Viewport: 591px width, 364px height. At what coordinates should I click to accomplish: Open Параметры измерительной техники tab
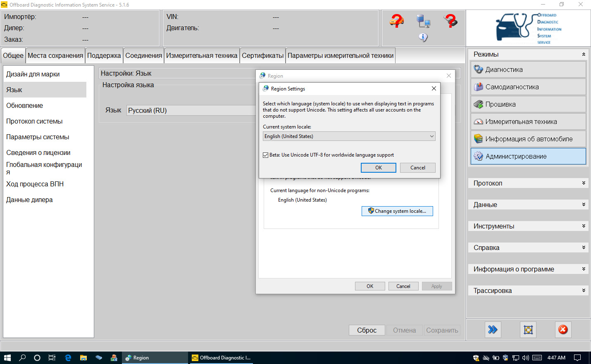(341, 55)
